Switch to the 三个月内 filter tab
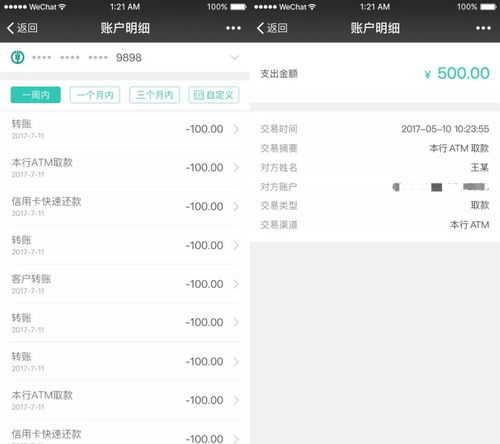 point(155,95)
